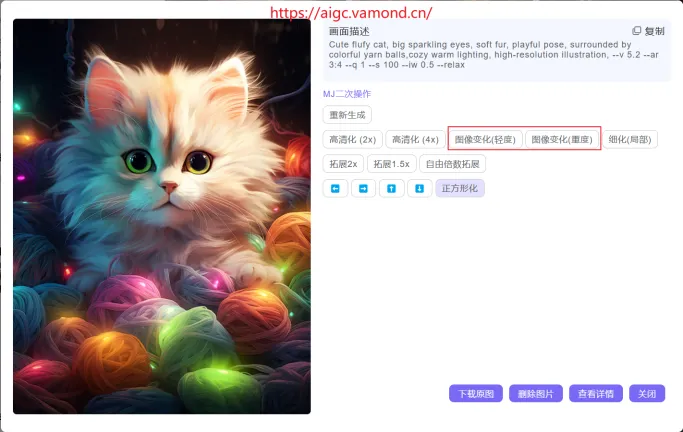Screen dimensions: 683x432
Task: Click the 重新生成 button
Action: (x=347, y=115)
